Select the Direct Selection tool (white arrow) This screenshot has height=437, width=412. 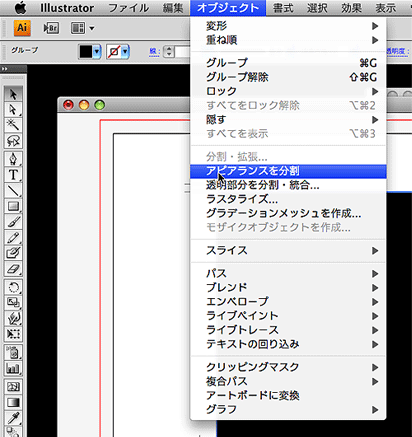pos(13,109)
